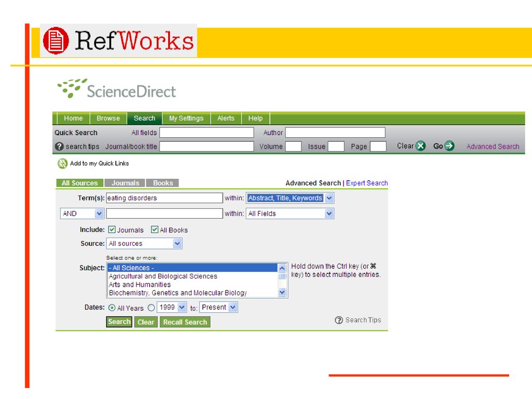
Task: Click the RefWorks red document logo icon
Action: coord(56,41)
